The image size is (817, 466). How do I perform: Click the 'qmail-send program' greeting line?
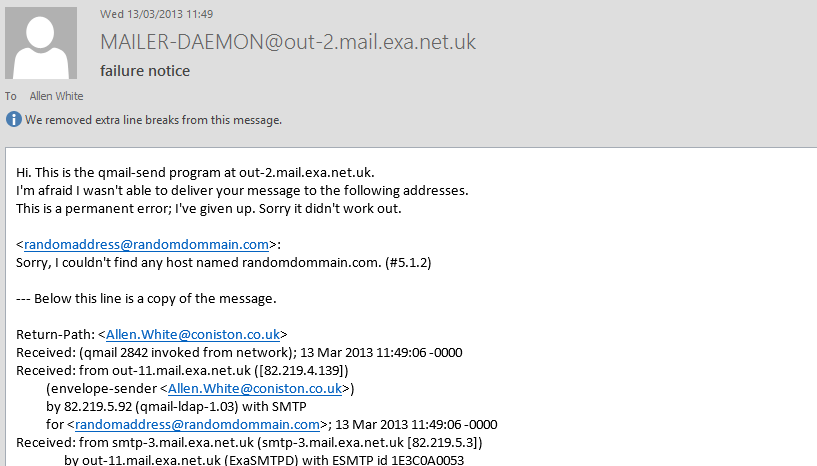click(x=195, y=173)
